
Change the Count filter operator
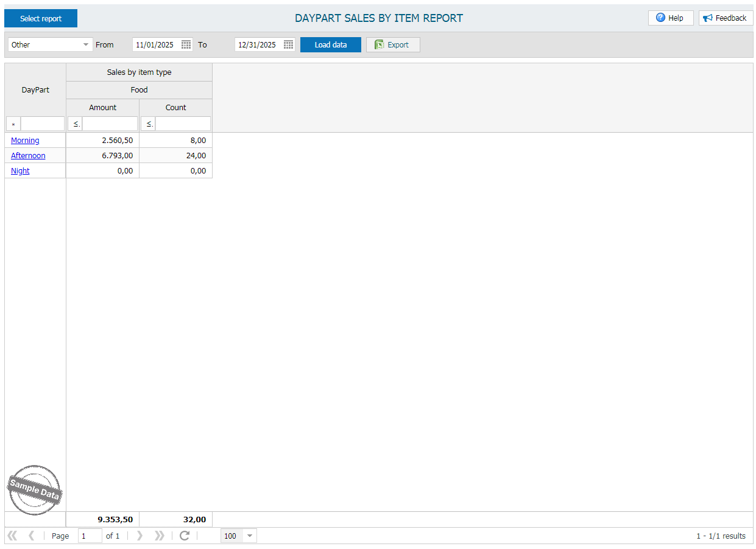coord(149,124)
